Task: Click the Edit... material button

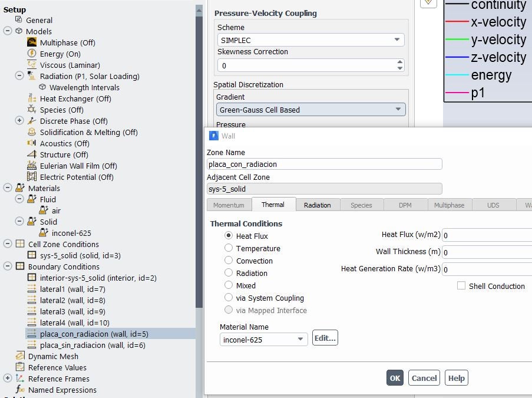Action: pos(325,338)
